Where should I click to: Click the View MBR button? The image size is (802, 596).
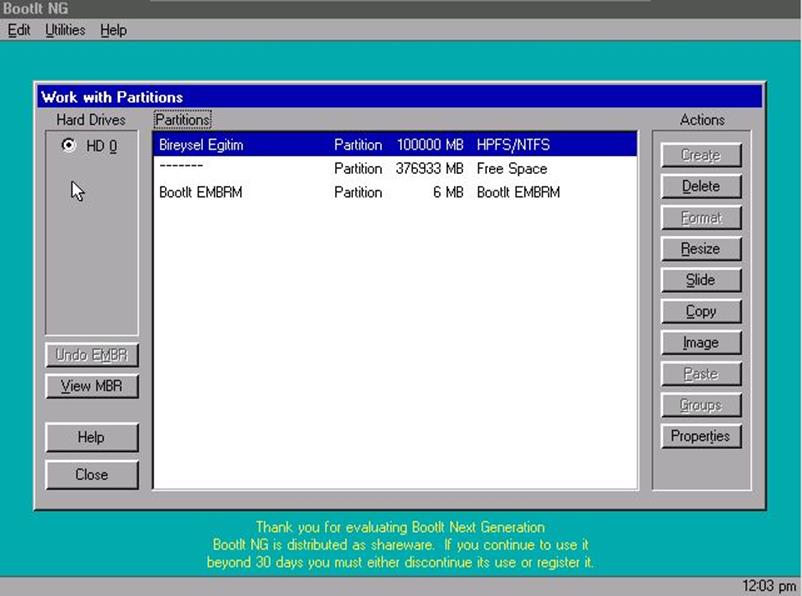pyautogui.click(x=92, y=386)
